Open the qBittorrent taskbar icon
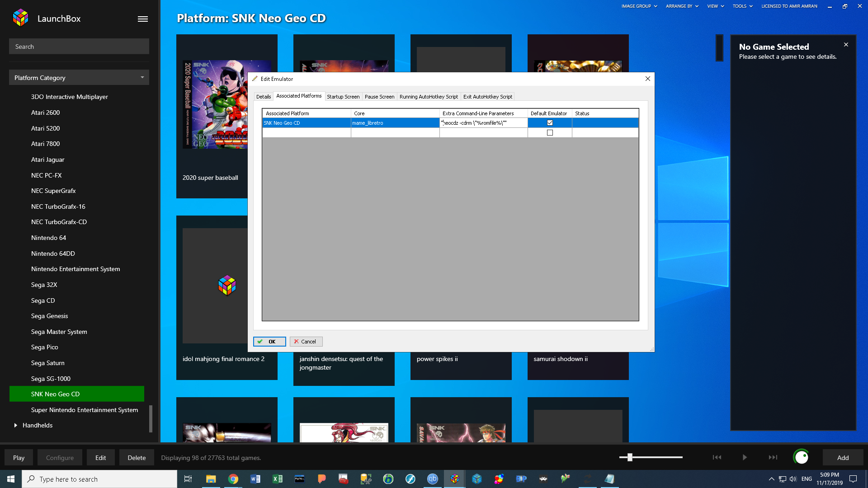The height and width of the screenshot is (488, 868). point(432,479)
